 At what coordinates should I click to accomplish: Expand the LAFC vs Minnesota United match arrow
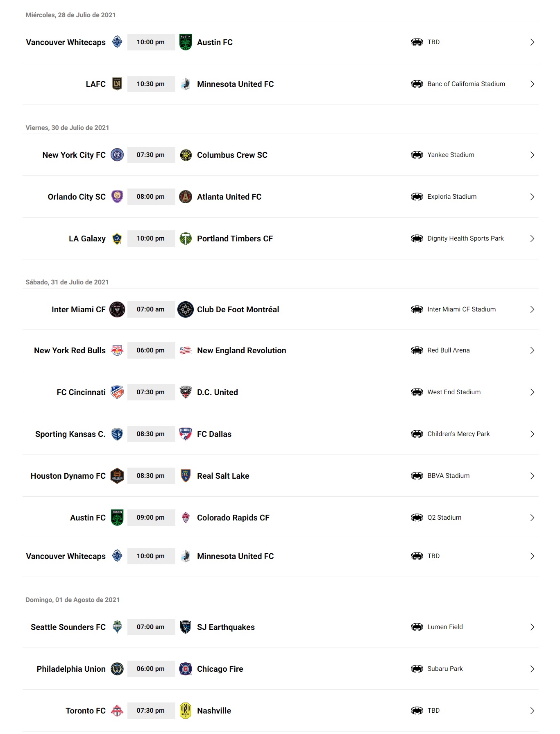pyautogui.click(x=532, y=84)
